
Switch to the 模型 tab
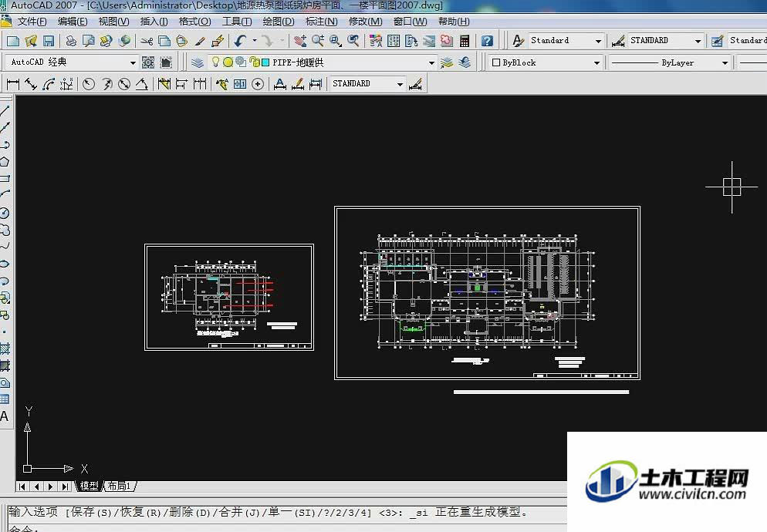pos(89,486)
